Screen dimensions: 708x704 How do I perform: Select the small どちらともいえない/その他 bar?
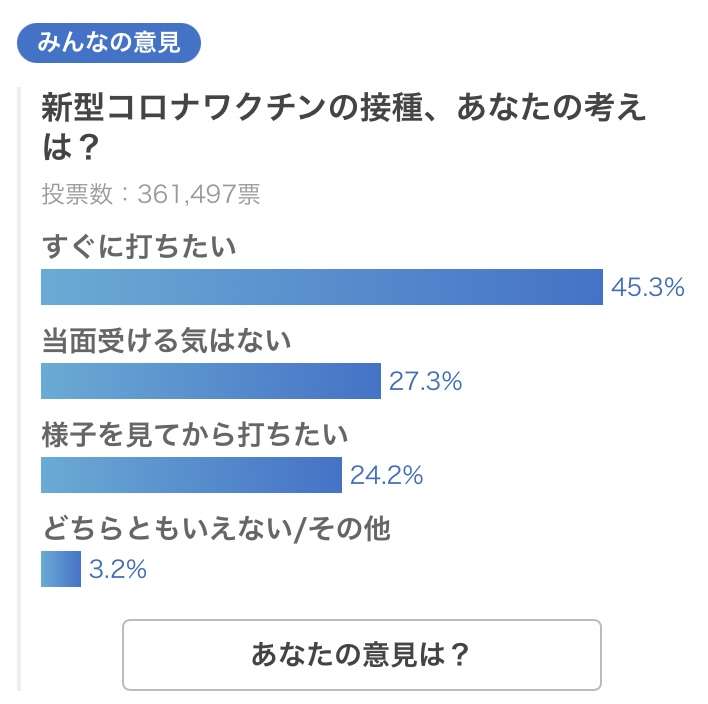61,569
